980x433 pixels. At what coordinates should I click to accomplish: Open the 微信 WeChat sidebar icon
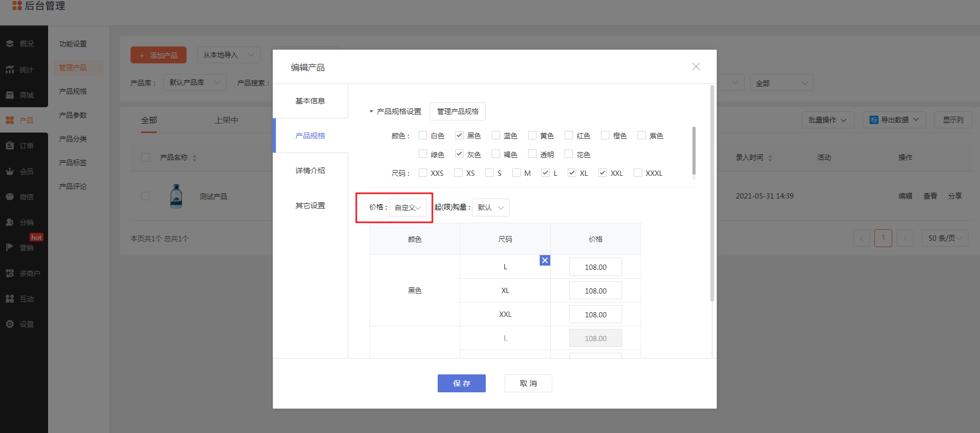click(x=10, y=196)
